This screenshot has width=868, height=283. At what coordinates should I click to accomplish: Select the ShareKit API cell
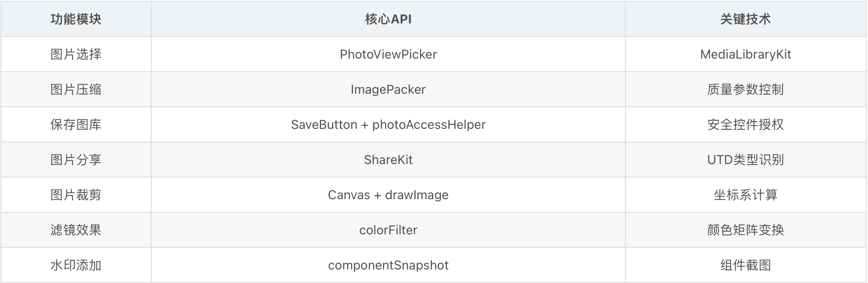point(388,160)
